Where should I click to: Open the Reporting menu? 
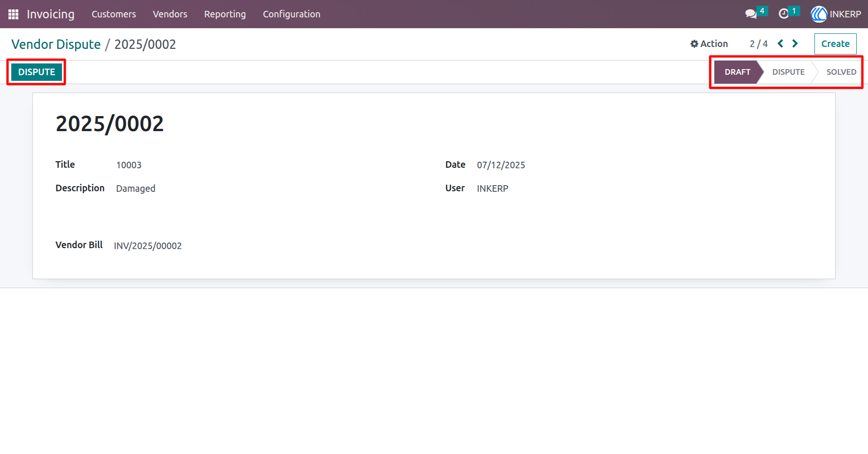coord(225,14)
